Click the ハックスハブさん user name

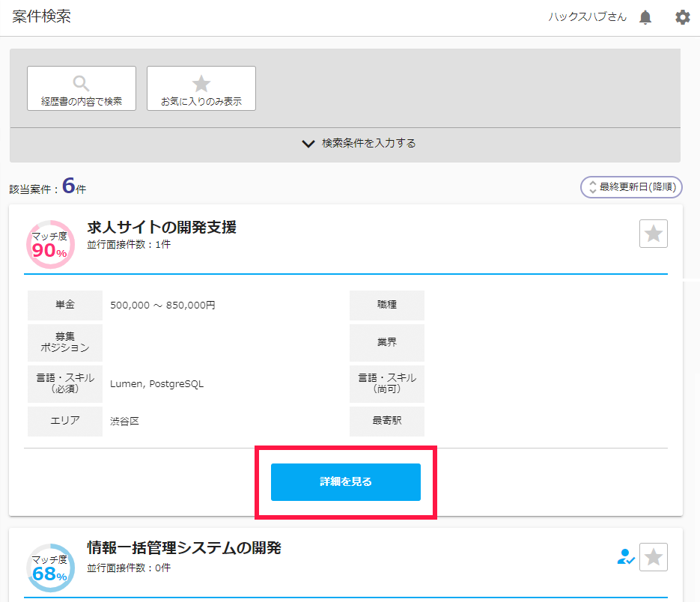coord(588,17)
